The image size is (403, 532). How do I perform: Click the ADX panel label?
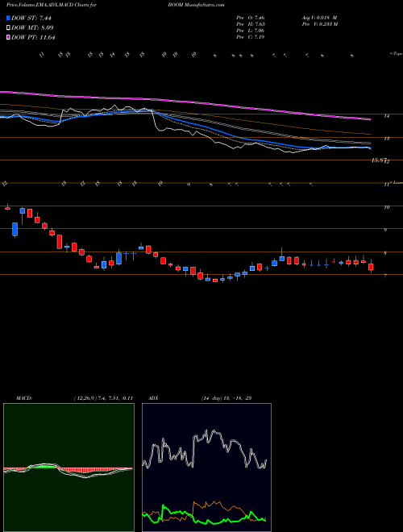coord(153,398)
